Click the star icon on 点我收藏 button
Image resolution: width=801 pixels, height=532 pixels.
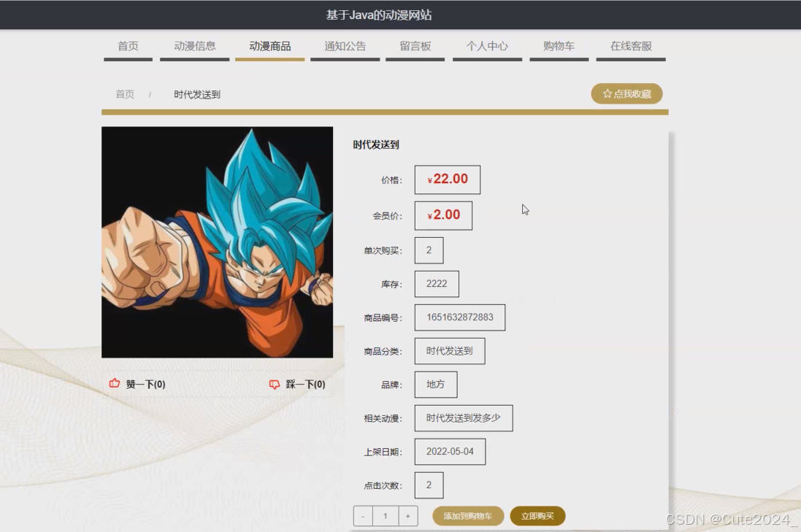(607, 93)
